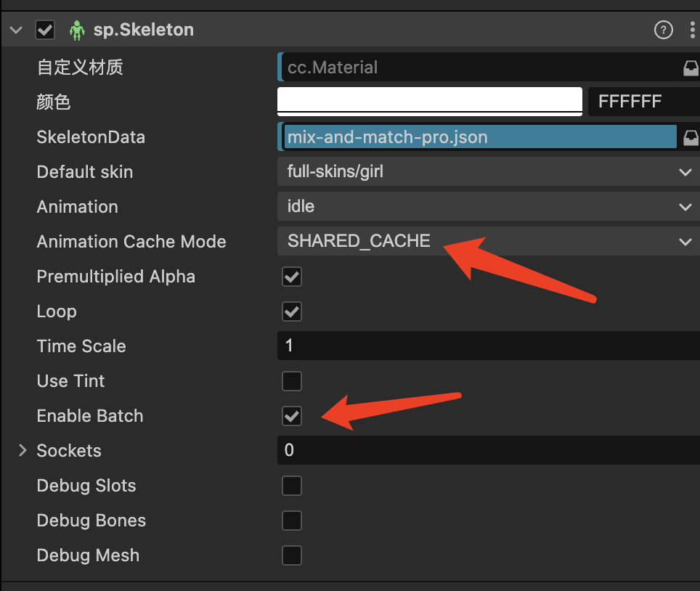
Task: Click the cc.Material asset picker icon
Action: tap(690, 68)
